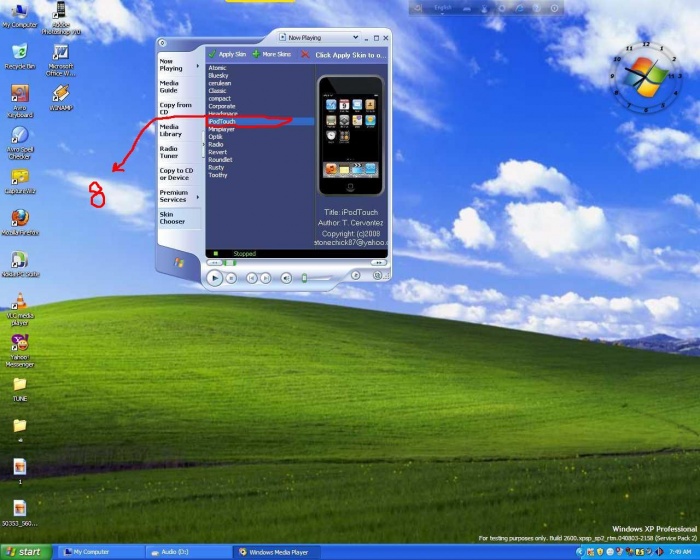Expand the Now Playing sidebar arrow
The height and width of the screenshot is (560, 700).
197,66
